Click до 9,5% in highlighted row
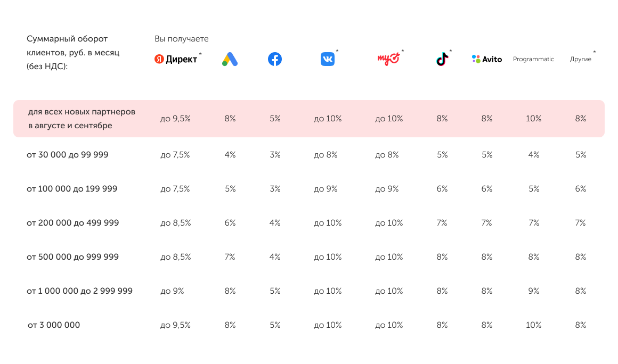The width and height of the screenshot is (618, 364). [175, 119]
